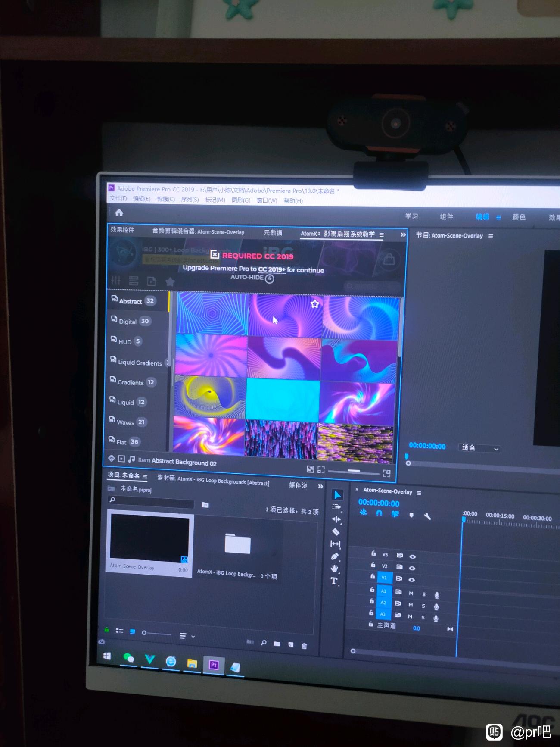Screen dimensions: 560x747
Task: Switch to 元数据 tab
Action: pyautogui.click(x=273, y=233)
